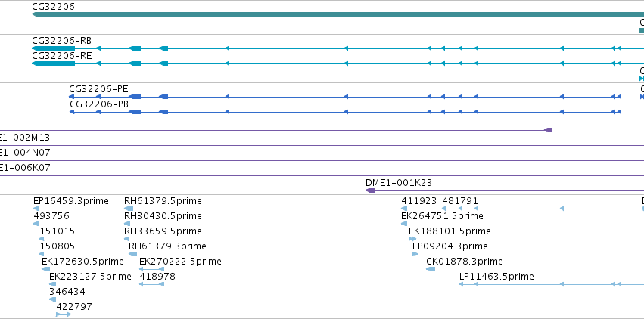Select EST 150805 label
644x319 pixels.
(x=58, y=246)
